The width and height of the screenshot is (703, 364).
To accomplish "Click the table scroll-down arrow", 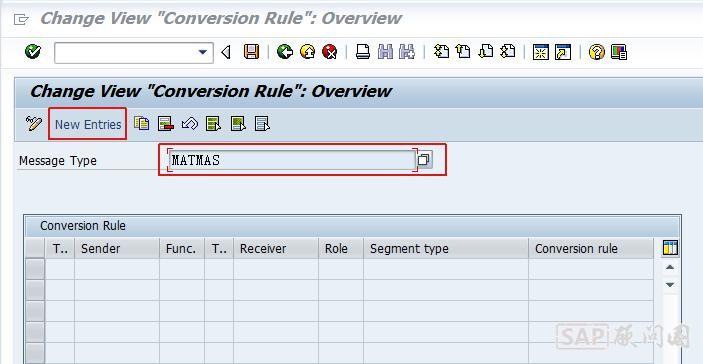I will pos(670,285).
